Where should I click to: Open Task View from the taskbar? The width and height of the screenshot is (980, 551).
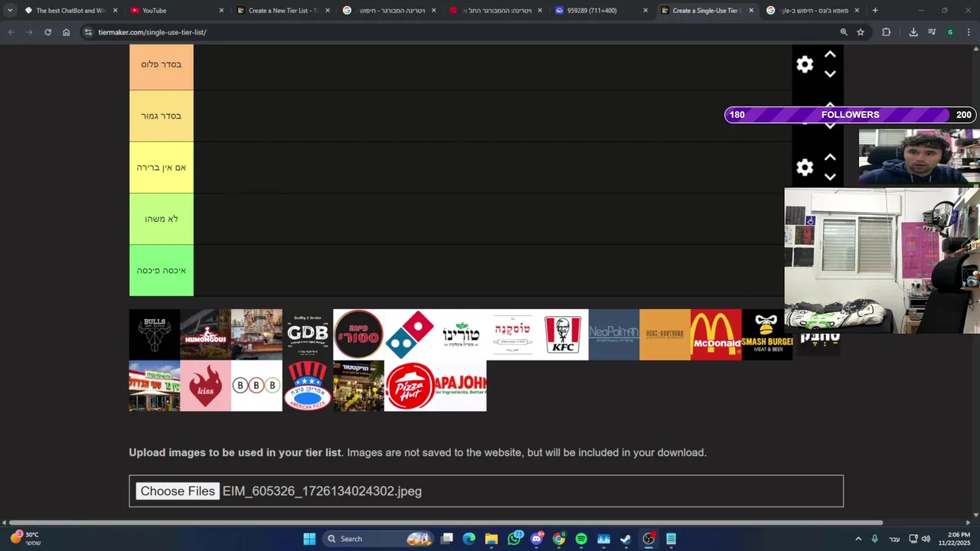click(x=447, y=539)
